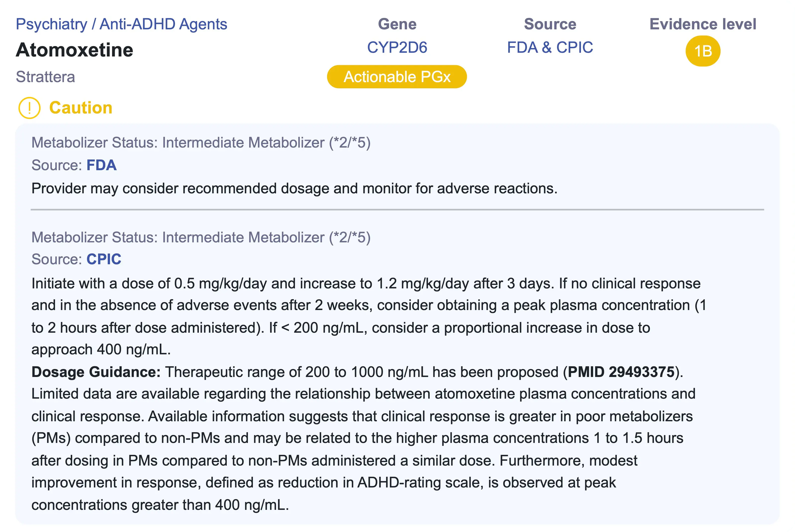Click the yellow 1B evidence level badge
The width and height of the screenshot is (795, 532).
coord(703,51)
